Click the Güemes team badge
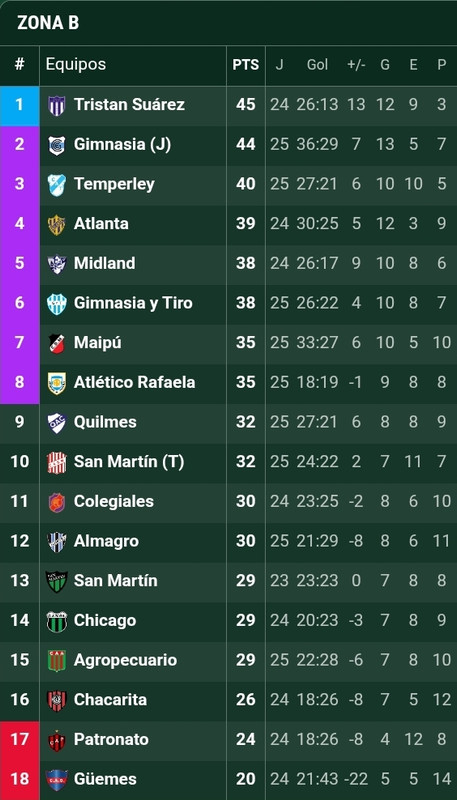457x800 pixels. pos(57,780)
